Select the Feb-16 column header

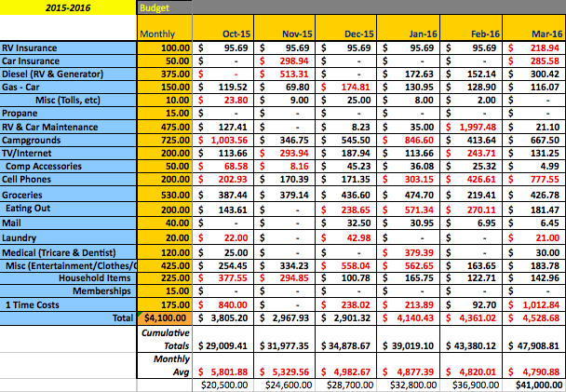coord(471,28)
